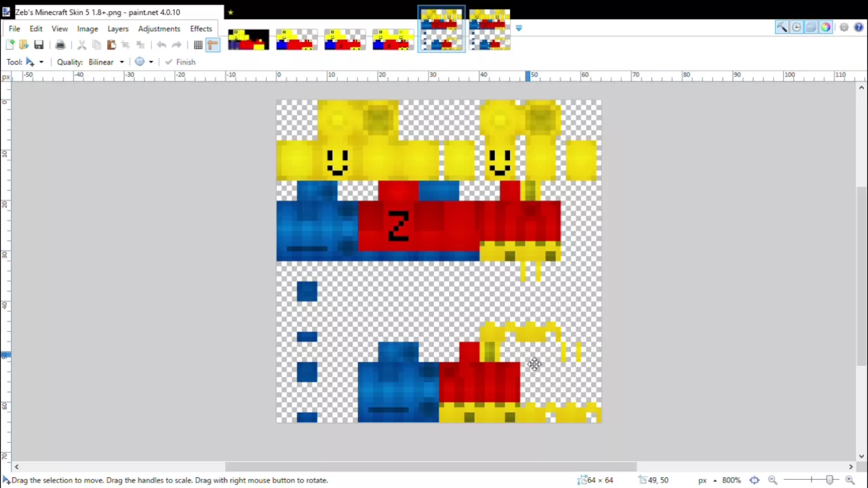868x488 pixels.
Task: Click the horizontal scrollbar thumb
Action: pyautogui.click(x=431, y=466)
